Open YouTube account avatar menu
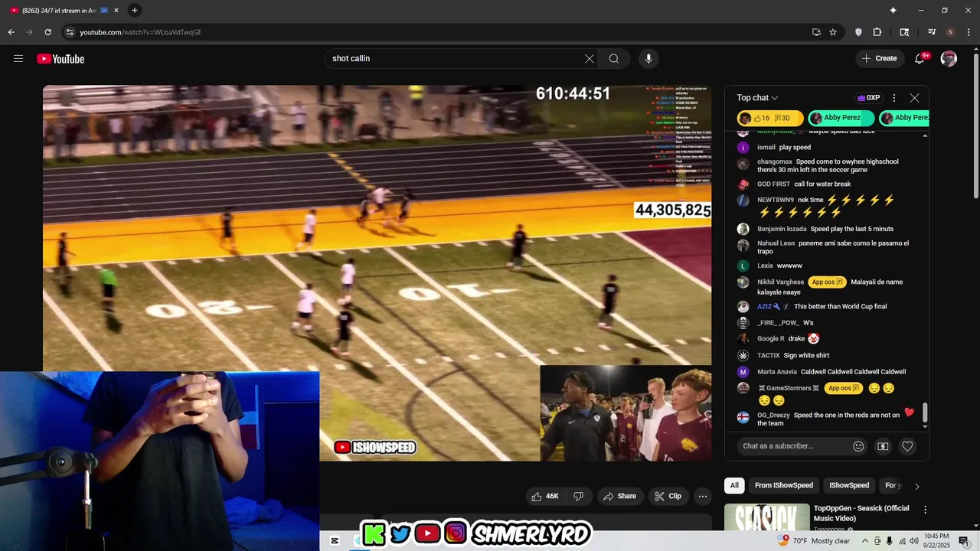The width and height of the screenshot is (980, 551). point(949,59)
